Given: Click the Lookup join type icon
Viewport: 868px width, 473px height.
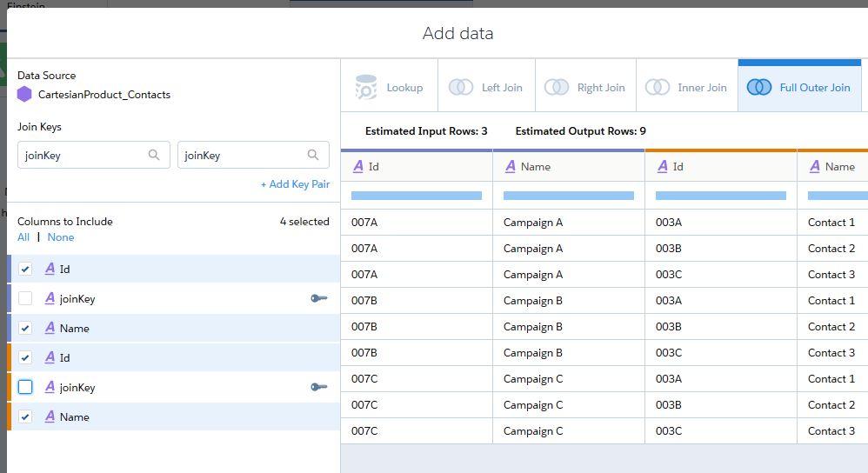Looking at the screenshot, I should (366, 87).
